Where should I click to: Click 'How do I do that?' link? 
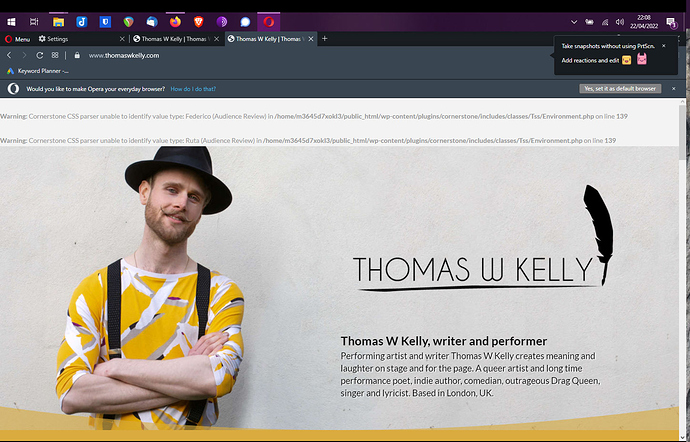click(x=193, y=89)
